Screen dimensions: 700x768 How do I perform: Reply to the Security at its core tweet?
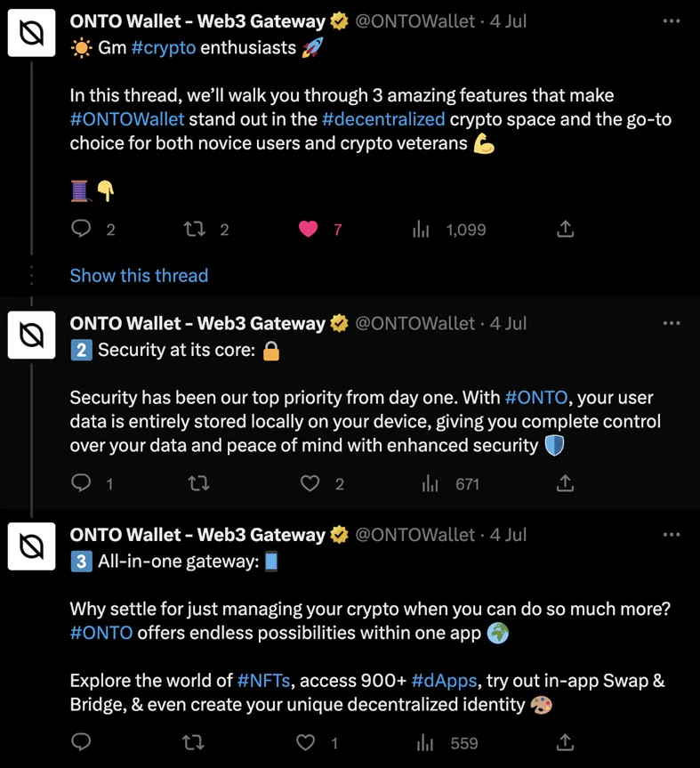tap(82, 484)
